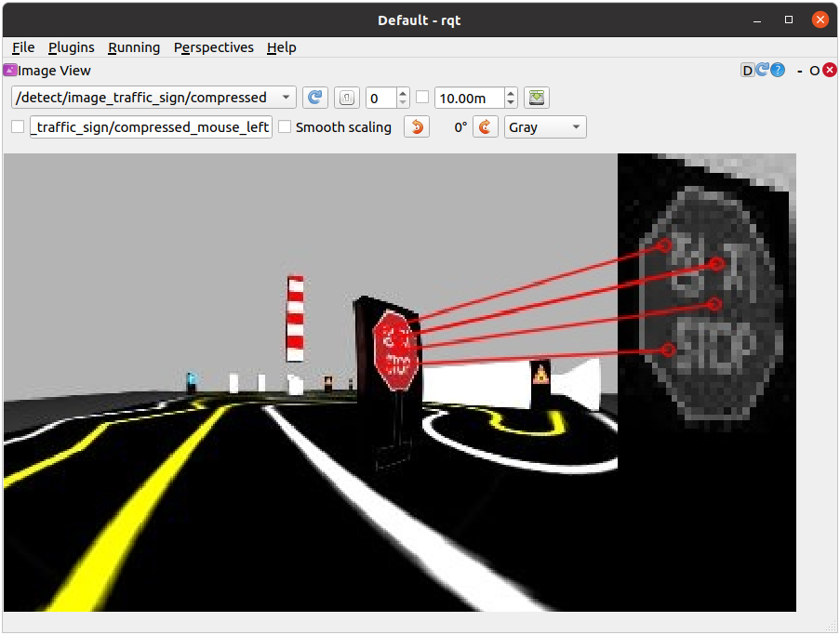
Task: Enable the mouse click topic publish checkbox
Action: point(18,127)
